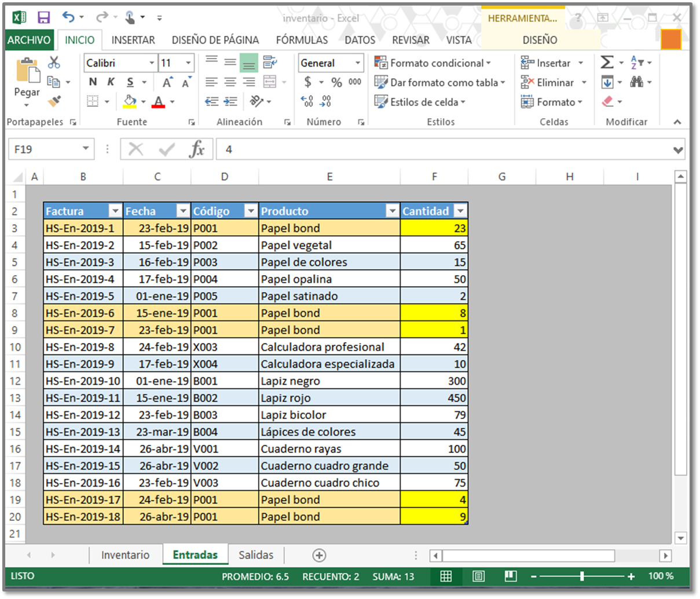Click the Cut scissors icon
The image size is (700, 599).
point(54,63)
